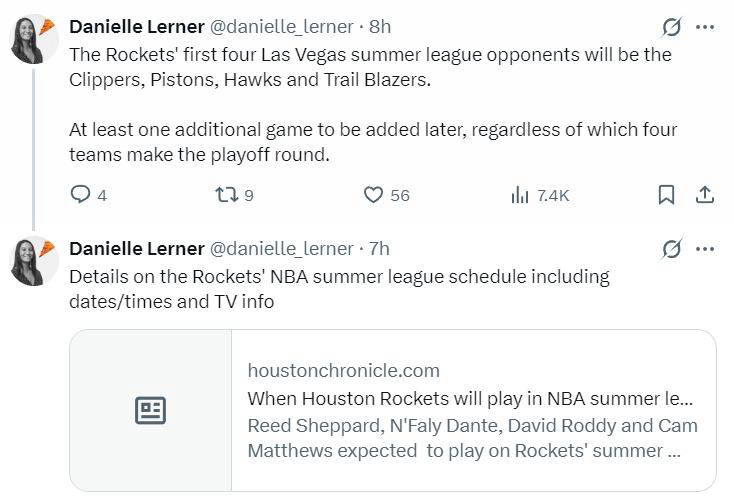The width and height of the screenshot is (734, 496).
Task: Click Danielle Lerner name on 8h tweet
Action: (x=136, y=26)
